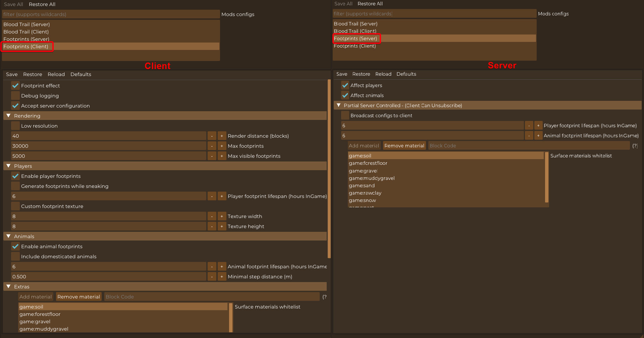Screen dimensions: 644x338
Task: Increase Minimal step distance value
Action: [x=222, y=277]
